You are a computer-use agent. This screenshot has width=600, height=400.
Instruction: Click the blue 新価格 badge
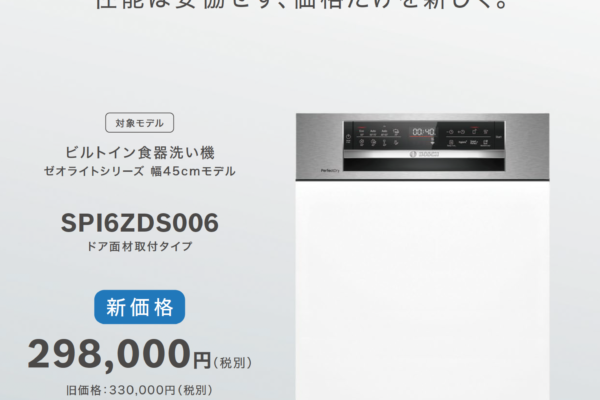(x=140, y=307)
